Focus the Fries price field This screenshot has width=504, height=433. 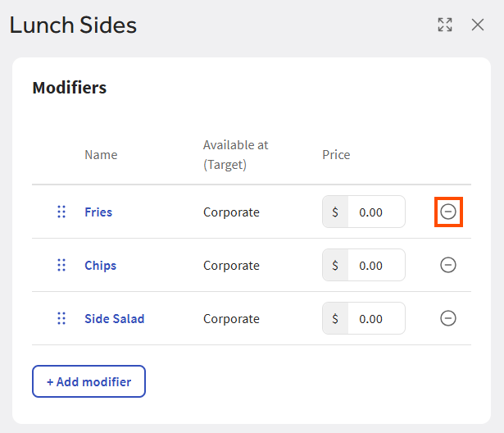375,212
